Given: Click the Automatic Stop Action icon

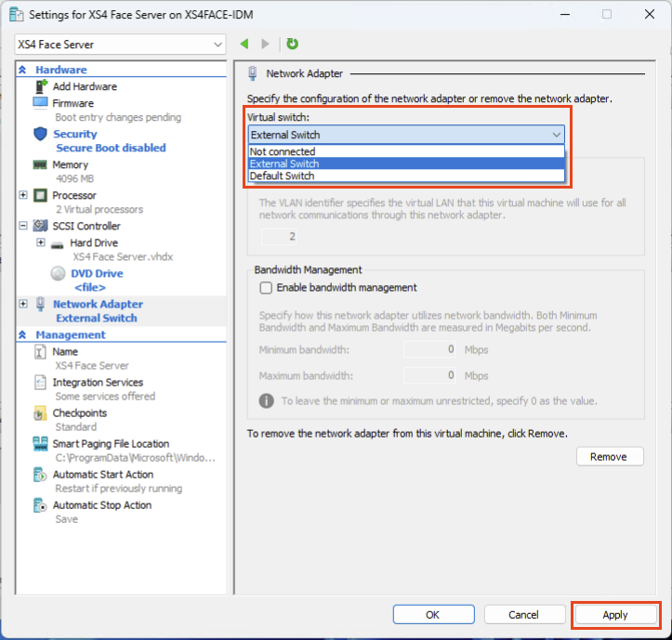Looking at the screenshot, I should (40, 505).
